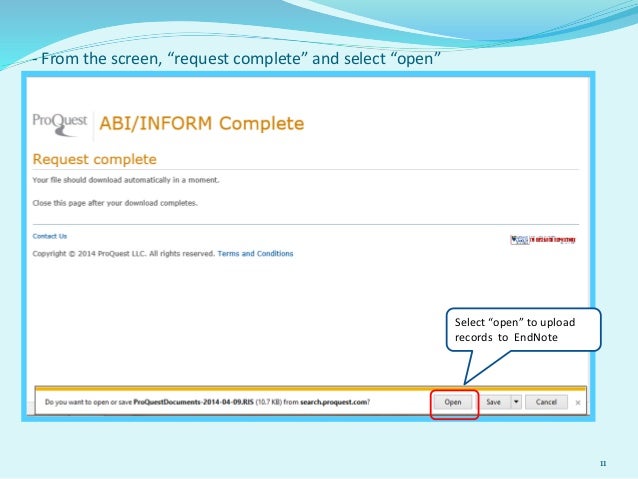
Task: Click the Request complete heading
Action: click(x=94, y=159)
